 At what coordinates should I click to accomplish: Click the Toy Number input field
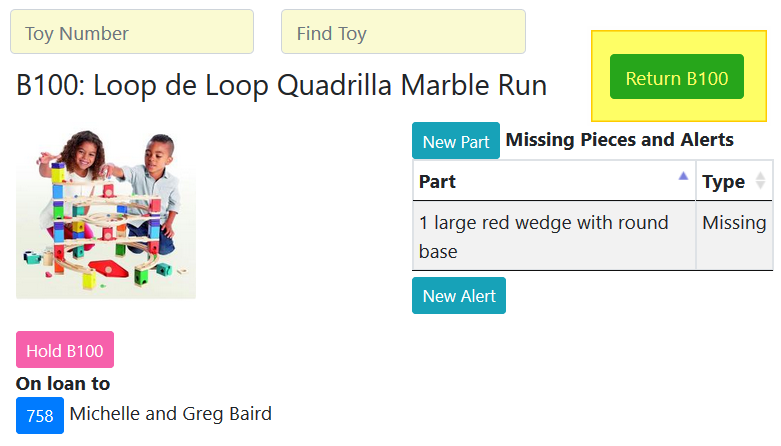tap(132, 32)
